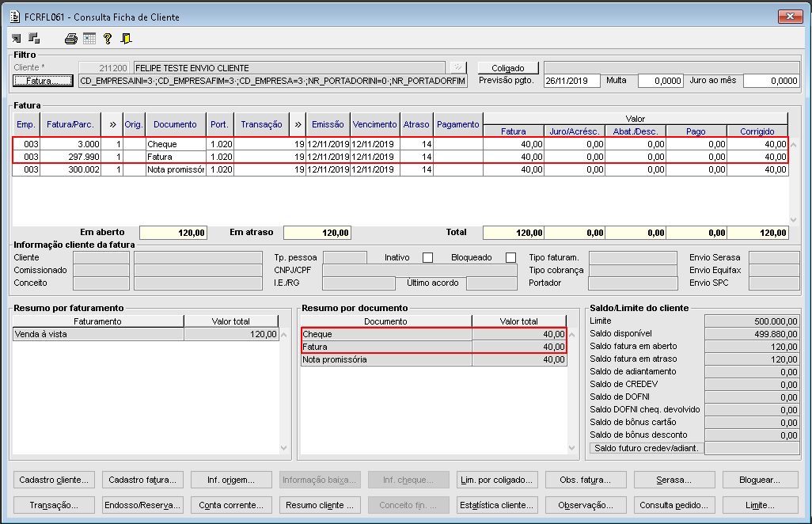
Task: Click the lookup icon beside client name
Action: pyautogui.click(x=458, y=68)
